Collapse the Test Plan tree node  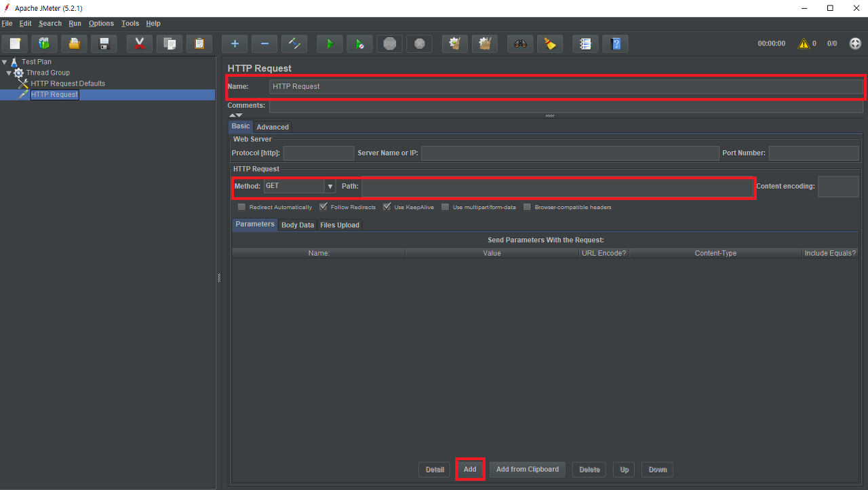4,62
